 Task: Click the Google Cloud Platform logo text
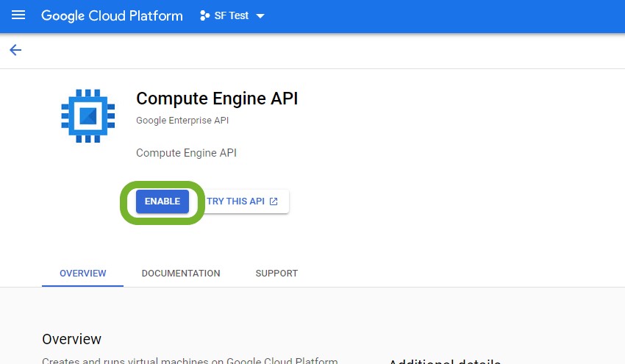pyautogui.click(x=112, y=16)
